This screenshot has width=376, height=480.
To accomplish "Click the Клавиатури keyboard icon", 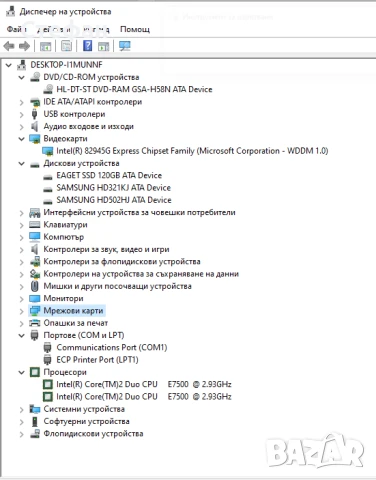I will (x=35, y=225).
